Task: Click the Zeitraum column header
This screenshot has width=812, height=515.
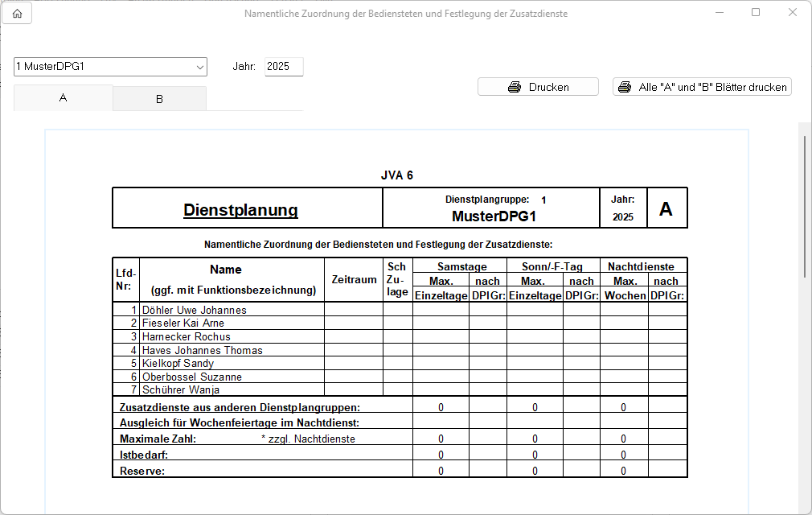Action: tap(354, 280)
